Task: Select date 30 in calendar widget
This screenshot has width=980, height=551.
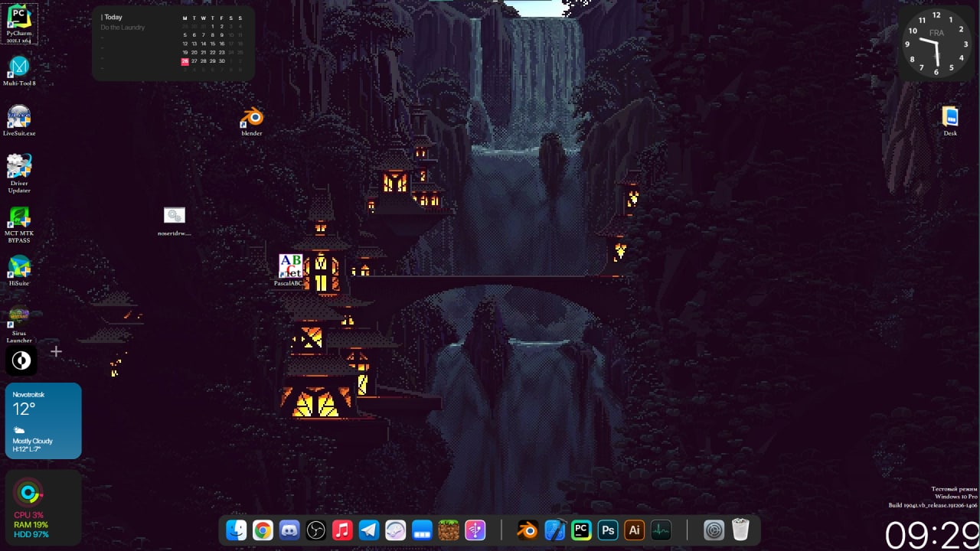Action: [x=222, y=61]
